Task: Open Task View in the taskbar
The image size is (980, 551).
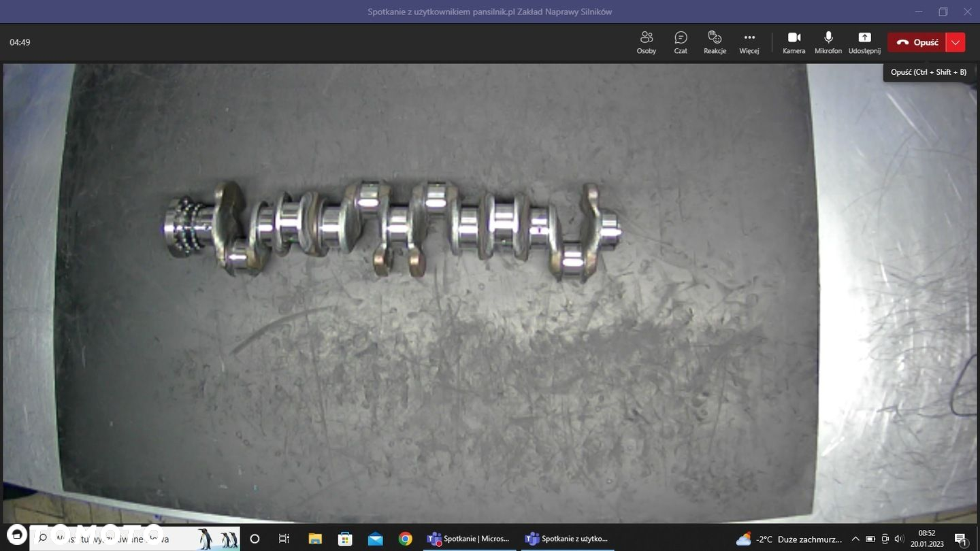Action: (284, 539)
